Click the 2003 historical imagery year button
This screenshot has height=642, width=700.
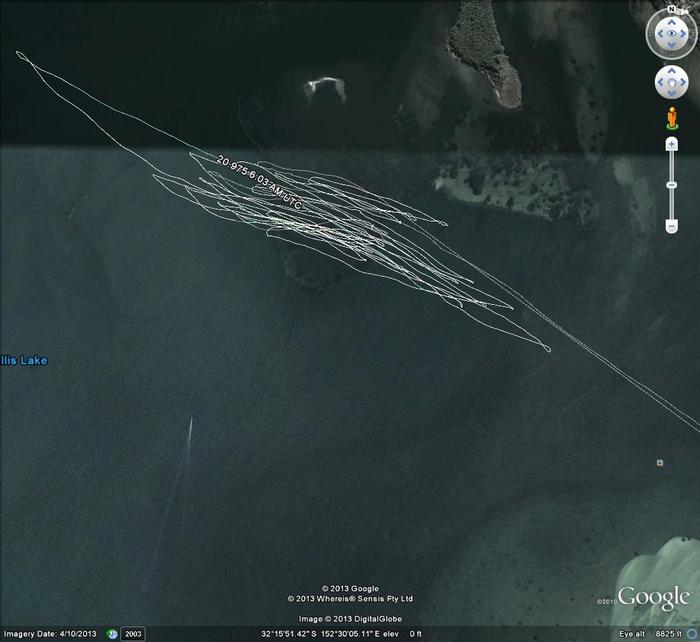tap(134, 634)
